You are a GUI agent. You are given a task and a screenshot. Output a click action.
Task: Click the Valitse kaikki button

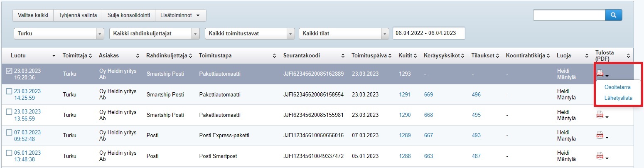pyautogui.click(x=33, y=15)
